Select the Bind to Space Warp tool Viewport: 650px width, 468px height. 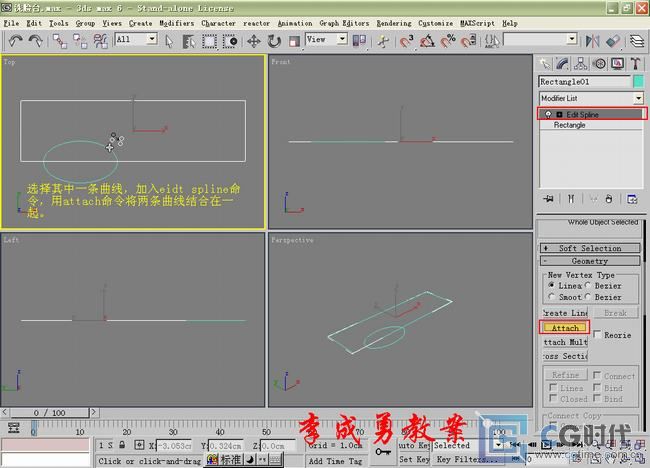tap(101, 41)
